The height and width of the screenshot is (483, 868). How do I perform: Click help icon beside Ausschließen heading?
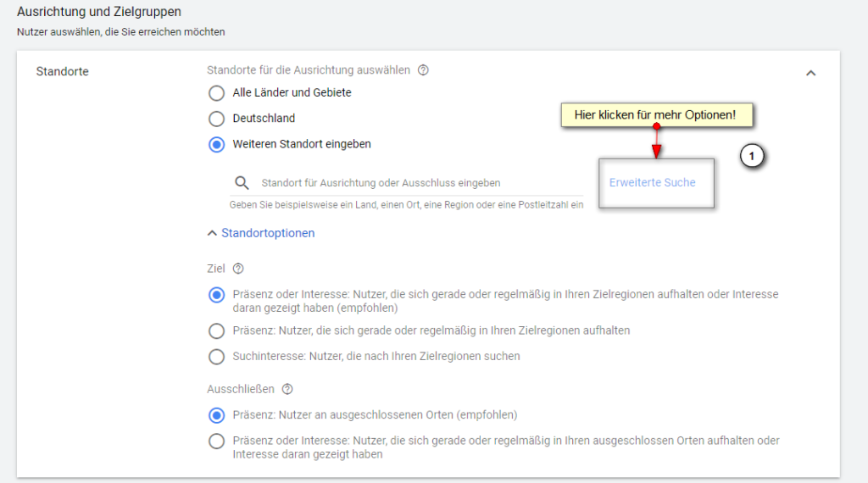(287, 389)
